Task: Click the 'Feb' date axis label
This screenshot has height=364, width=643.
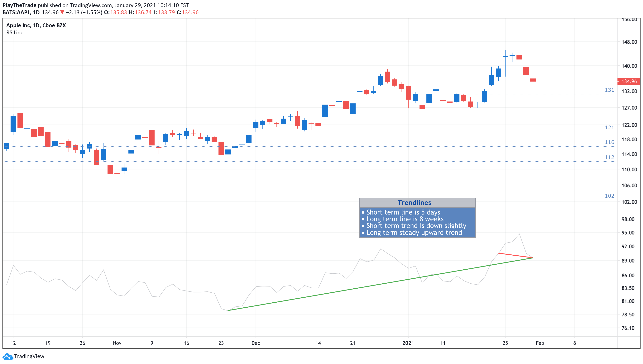Action: click(x=540, y=343)
